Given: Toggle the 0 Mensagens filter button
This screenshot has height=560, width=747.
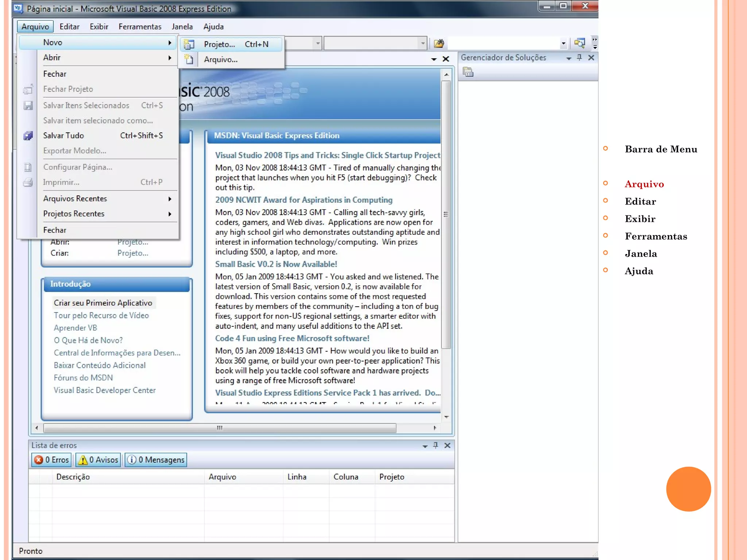Looking at the screenshot, I should [156, 460].
